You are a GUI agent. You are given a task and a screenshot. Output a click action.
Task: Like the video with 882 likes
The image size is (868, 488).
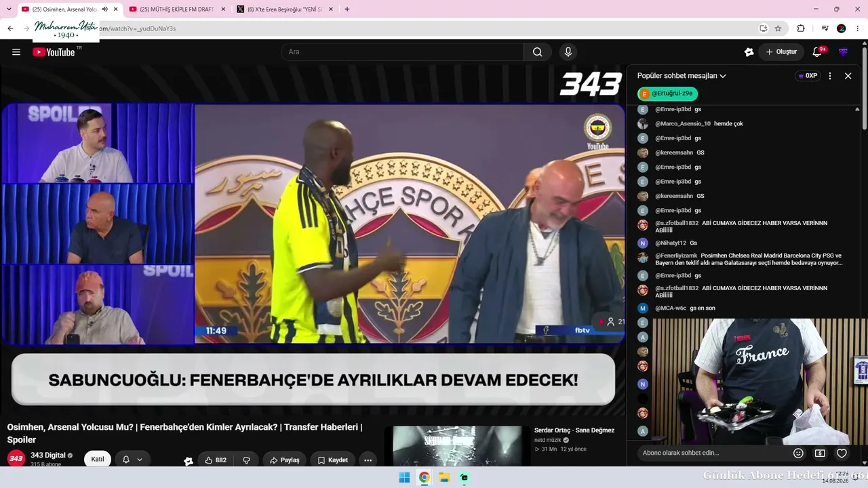216,460
